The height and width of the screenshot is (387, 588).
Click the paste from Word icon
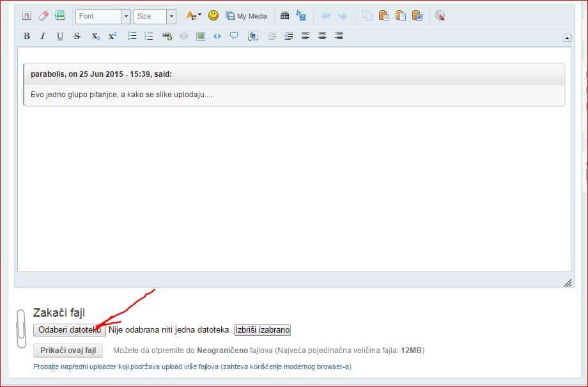pos(417,16)
